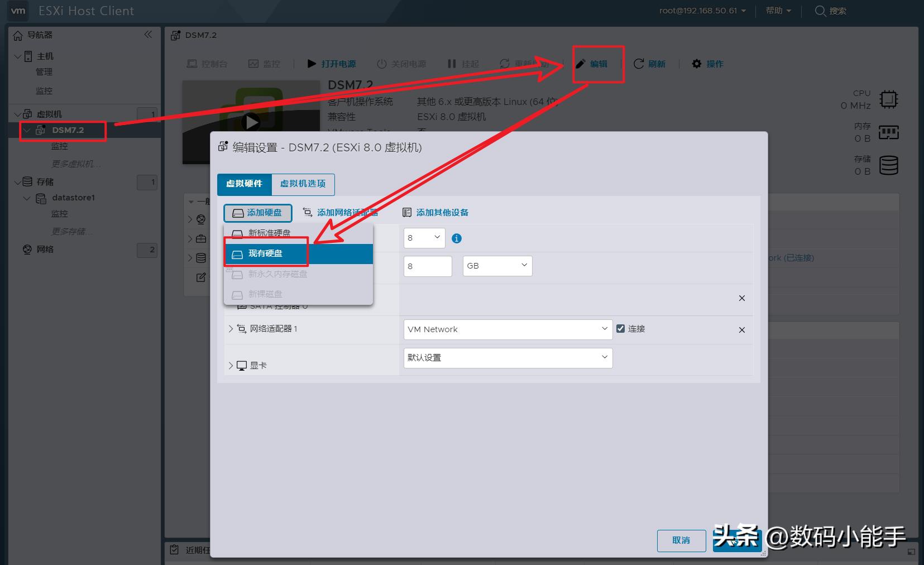
Task: Click the 取消 button
Action: (681, 540)
